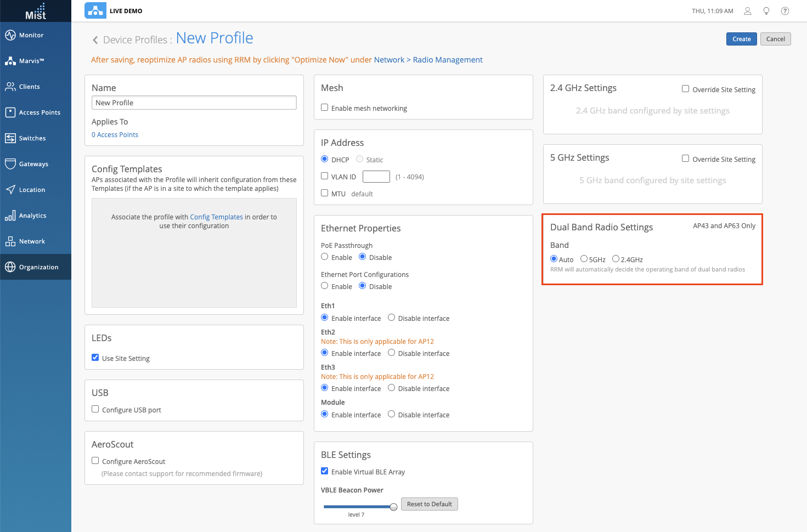Open the Config Templates link
The image size is (807, 532).
point(216,217)
